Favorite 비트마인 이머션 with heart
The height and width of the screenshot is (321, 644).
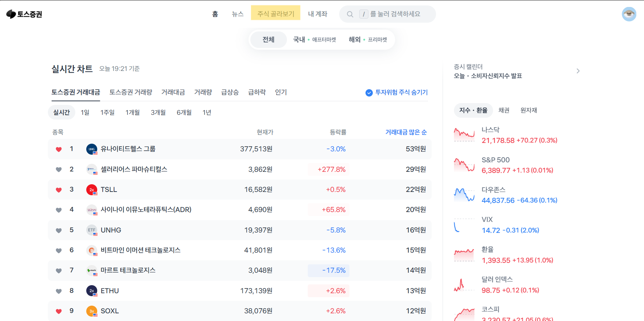[58, 250]
